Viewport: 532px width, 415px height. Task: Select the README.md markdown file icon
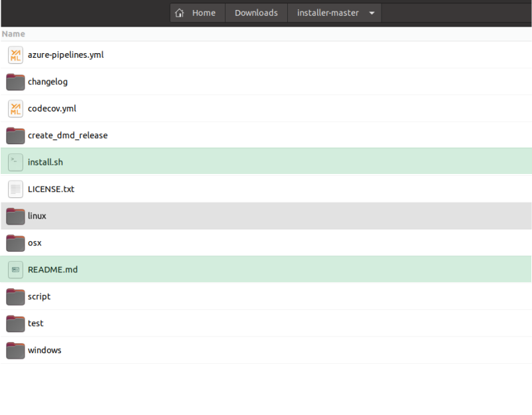(15, 269)
